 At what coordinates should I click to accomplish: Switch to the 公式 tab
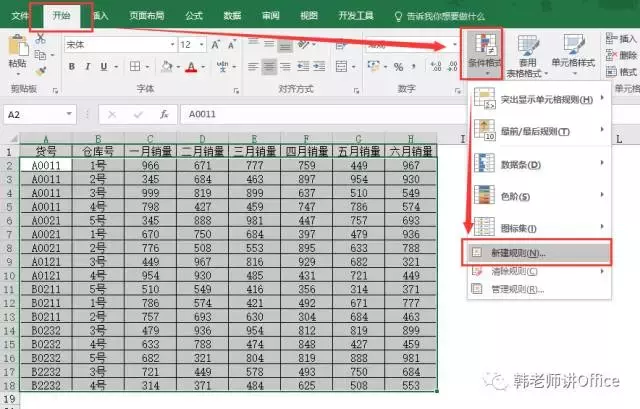coord(194,16)
